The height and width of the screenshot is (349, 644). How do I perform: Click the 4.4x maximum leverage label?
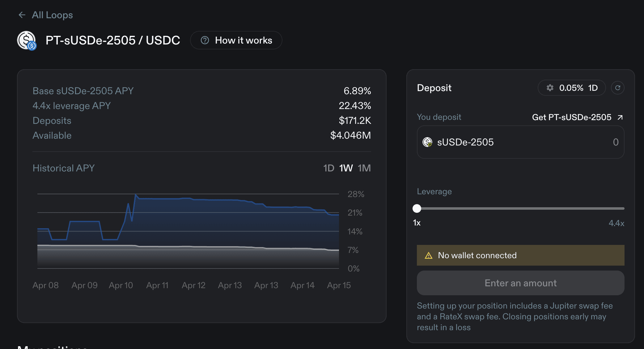(616, 223)
